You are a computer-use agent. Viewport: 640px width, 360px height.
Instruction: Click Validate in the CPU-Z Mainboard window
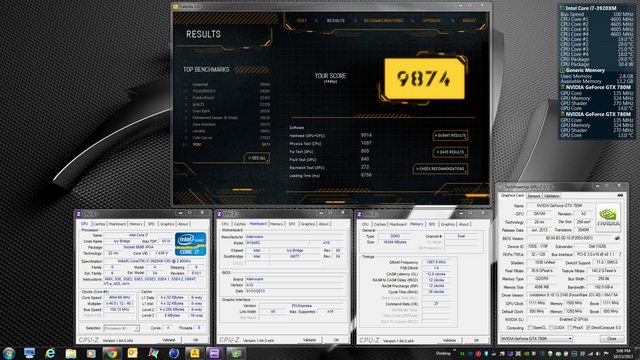(309, 340)
